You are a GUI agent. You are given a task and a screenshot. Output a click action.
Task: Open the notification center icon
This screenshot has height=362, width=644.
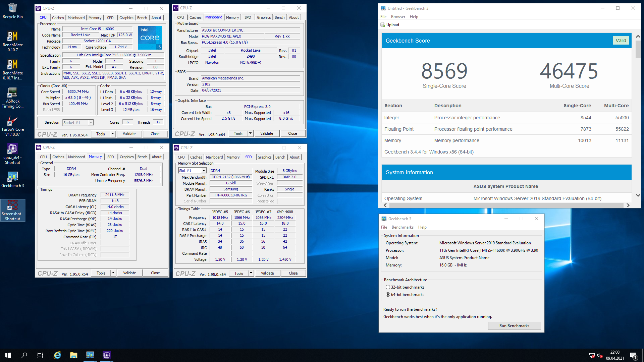633,355
